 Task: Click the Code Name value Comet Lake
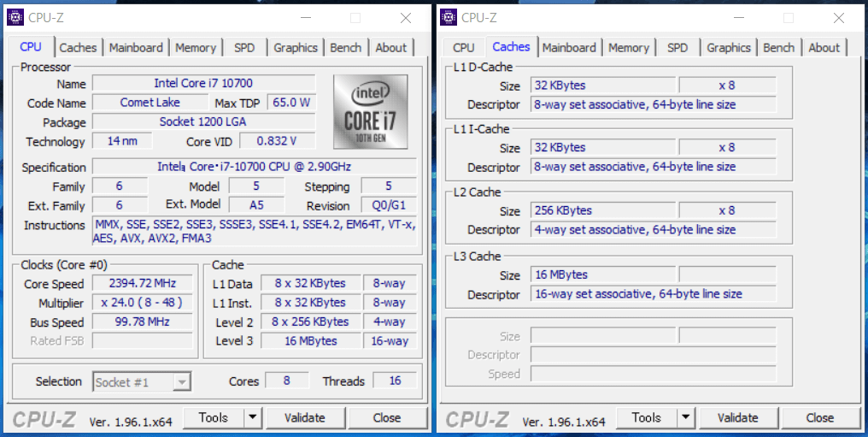(x=150, y=103)
